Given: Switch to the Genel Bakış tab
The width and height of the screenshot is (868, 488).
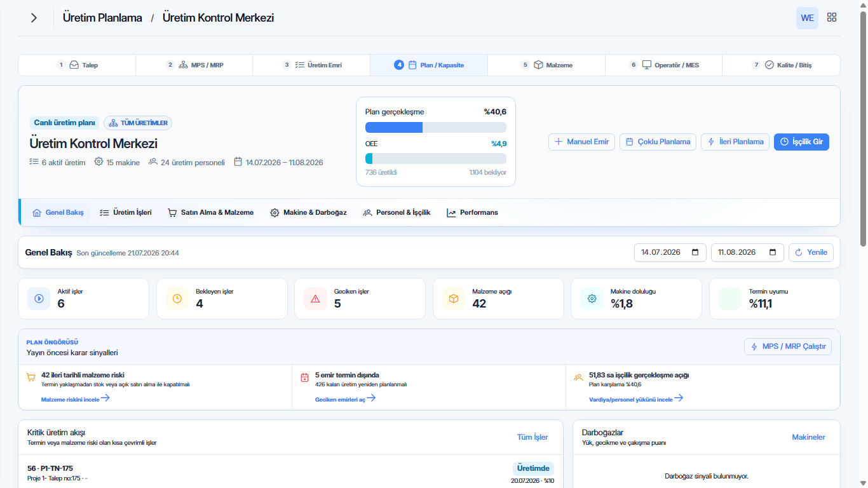Looking at the screenshot, I should [58, 213].
